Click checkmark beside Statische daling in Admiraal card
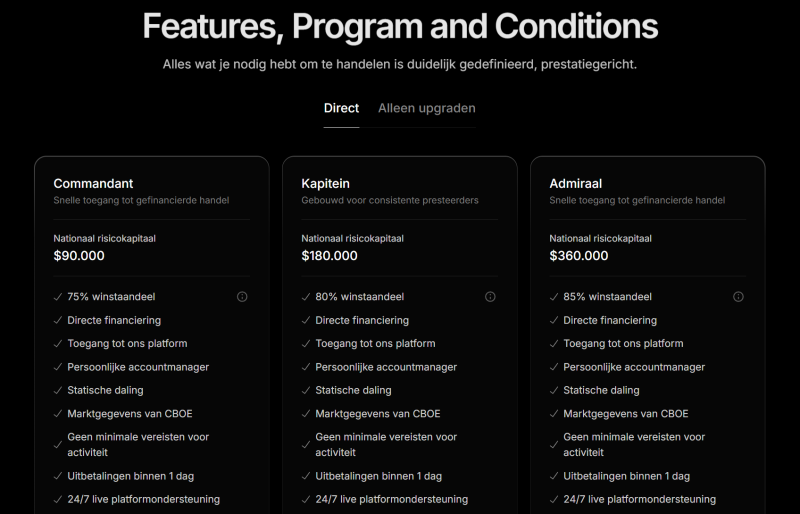The width and height of the screenshot is (800, 514). pyautogui.click(x=553, y=391)
